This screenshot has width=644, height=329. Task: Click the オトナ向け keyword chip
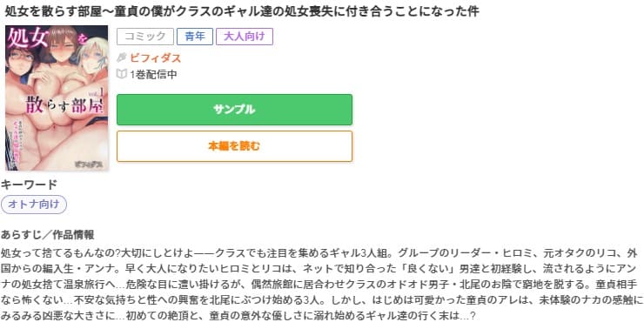(34, 205)
